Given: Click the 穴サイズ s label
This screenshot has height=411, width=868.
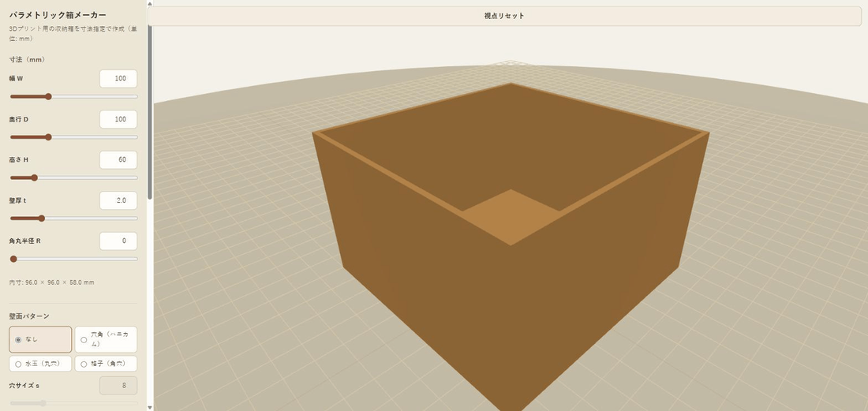Looking at the screenshot, I should coord(24,386).
